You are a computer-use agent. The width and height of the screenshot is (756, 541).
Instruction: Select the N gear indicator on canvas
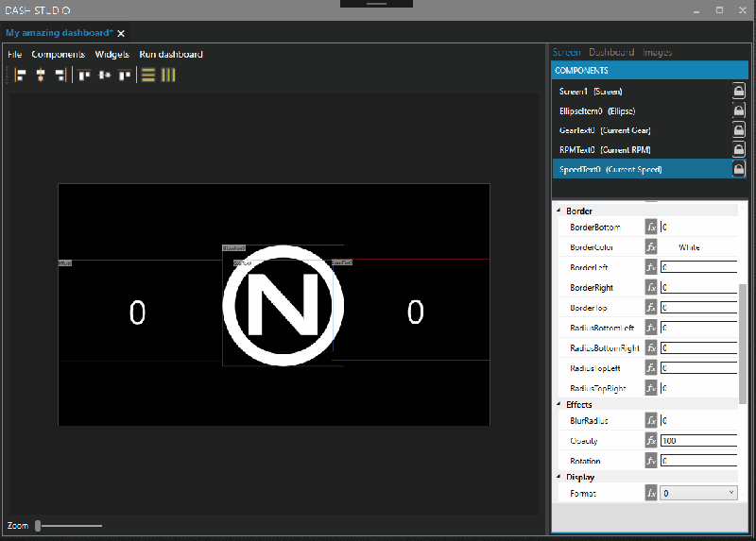283,305
